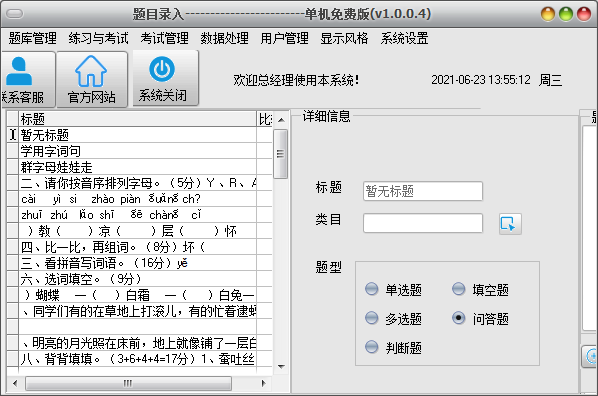Select the row 同学们有的在草地上打滚儿
The height and width of the screenshot is (396, 598).
coord(137,311)
